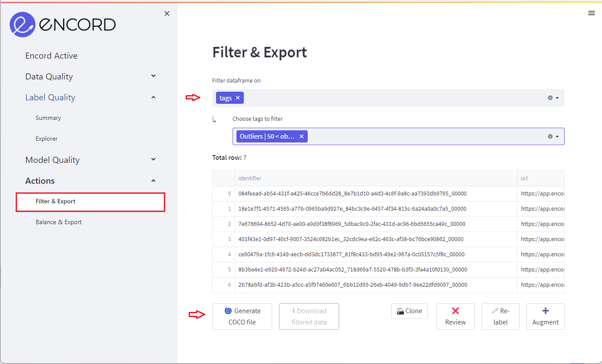Open the hamburger menu at top right
The width and height of the screenshot is (602, 364).
point(591,13)
